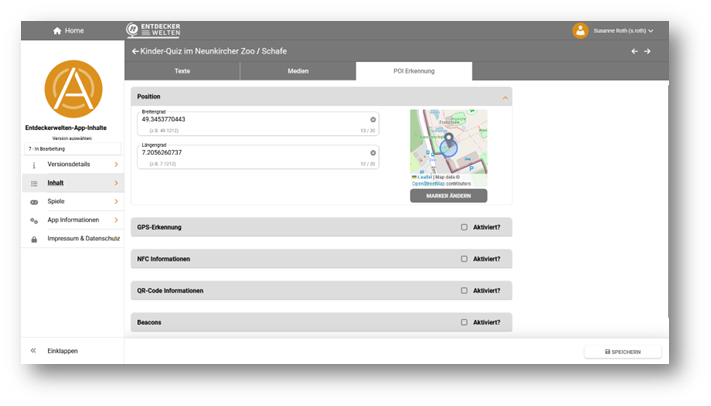Open the Susanne Roth user dropdown
The width and height of the screenshot is (711, 406).
click(624, 31)
